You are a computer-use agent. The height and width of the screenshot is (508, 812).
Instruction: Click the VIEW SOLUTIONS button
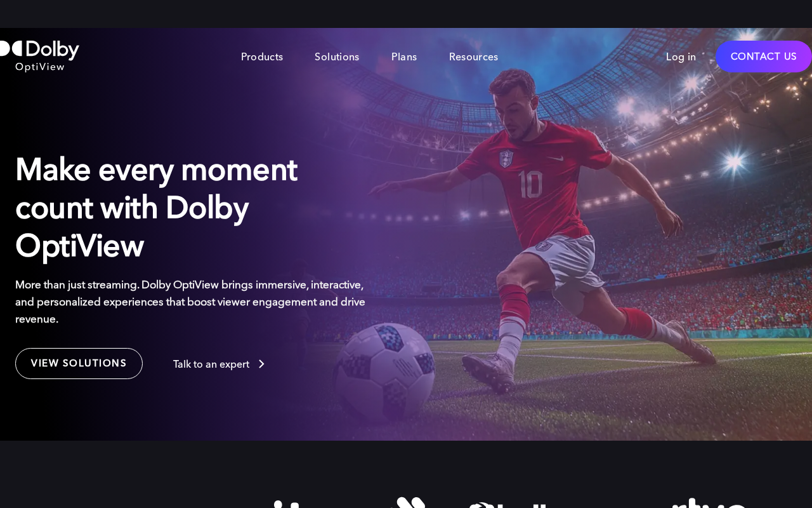click(79, 363)
